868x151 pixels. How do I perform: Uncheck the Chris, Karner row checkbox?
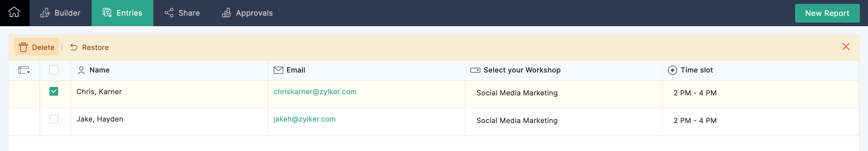[54, 91]
